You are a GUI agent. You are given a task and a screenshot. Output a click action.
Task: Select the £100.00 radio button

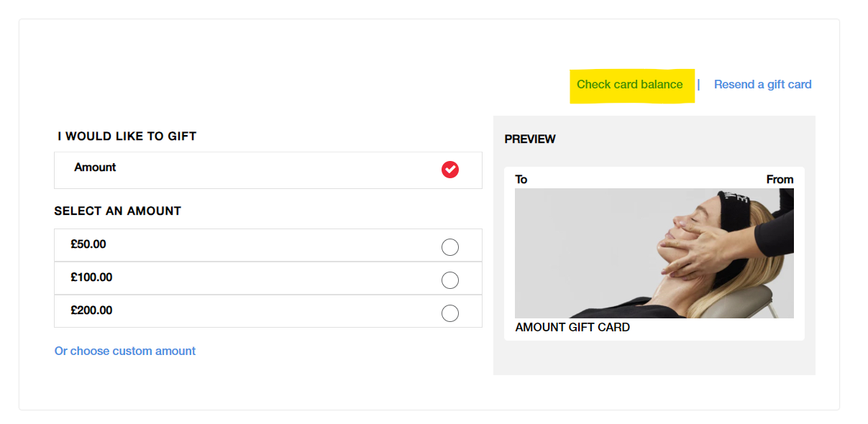(x=450, y=280)
